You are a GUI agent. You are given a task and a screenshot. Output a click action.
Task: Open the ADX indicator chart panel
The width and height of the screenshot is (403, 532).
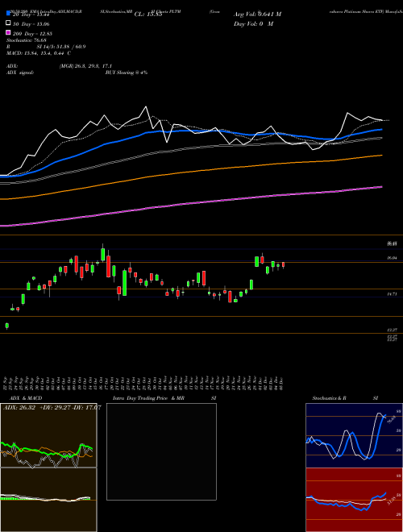[48, 435]
